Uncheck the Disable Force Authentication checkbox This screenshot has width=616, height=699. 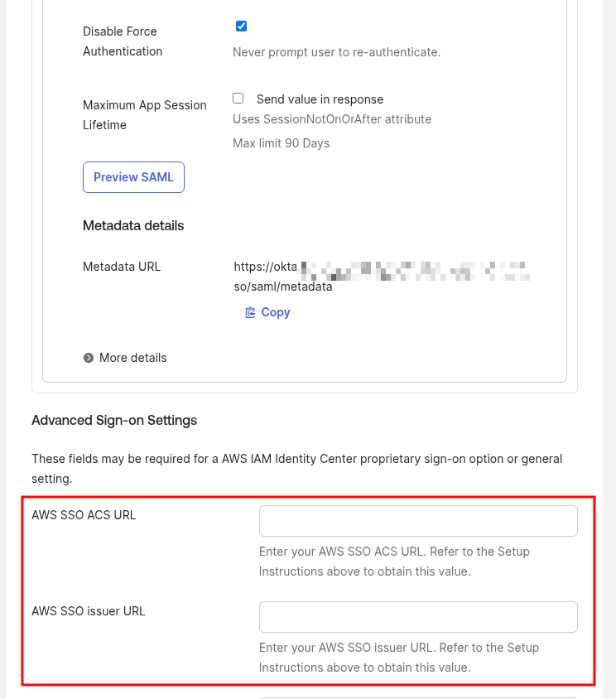tap(241, 27)
